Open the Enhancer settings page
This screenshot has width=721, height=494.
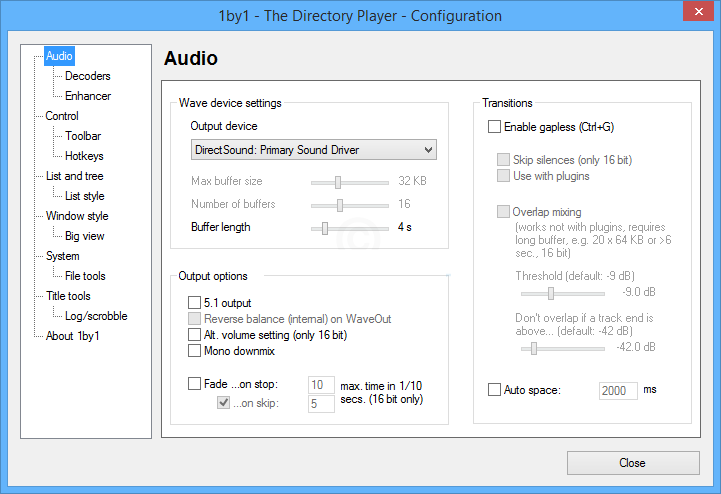87,96
